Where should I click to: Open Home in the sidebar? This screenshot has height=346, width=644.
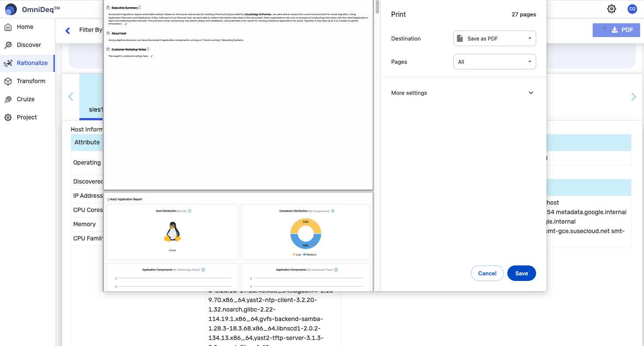[x=25, y=27]
